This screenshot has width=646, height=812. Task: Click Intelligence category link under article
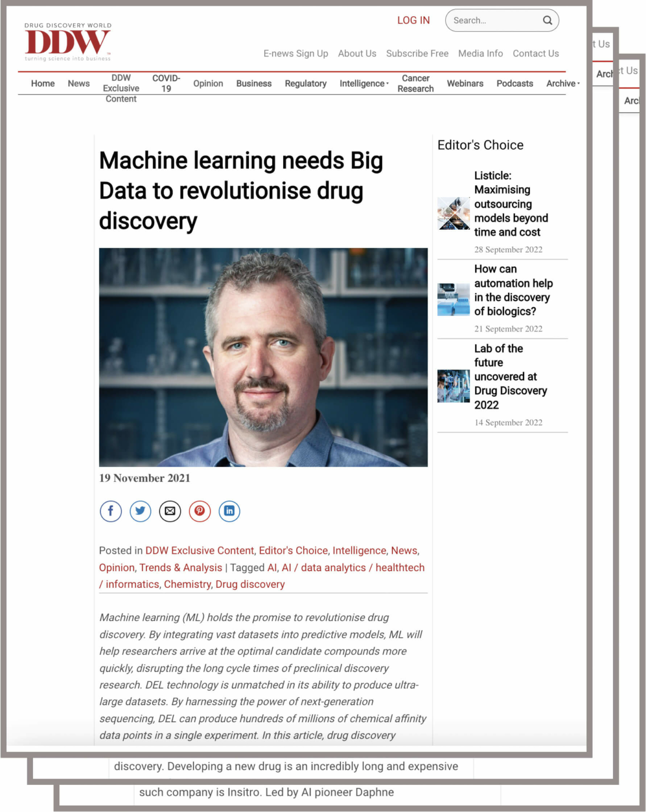359,550
